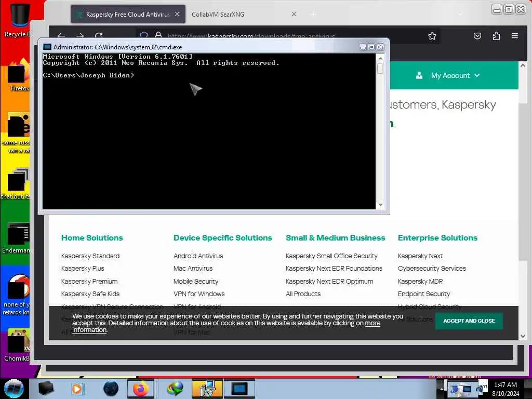Screen dimensions: 532x399
Task: Click Enterprise Solutions heading
Action: tap(437, 238)
